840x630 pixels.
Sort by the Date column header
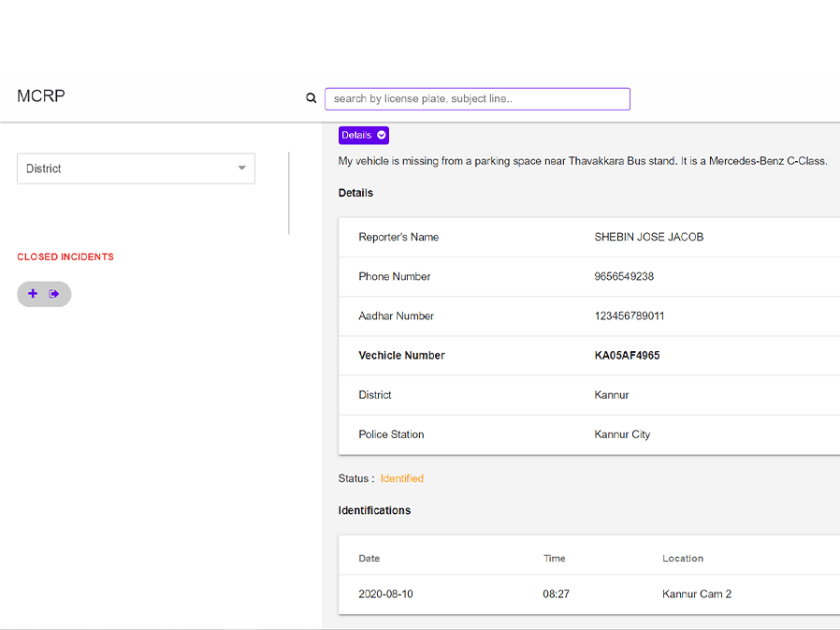369,559
